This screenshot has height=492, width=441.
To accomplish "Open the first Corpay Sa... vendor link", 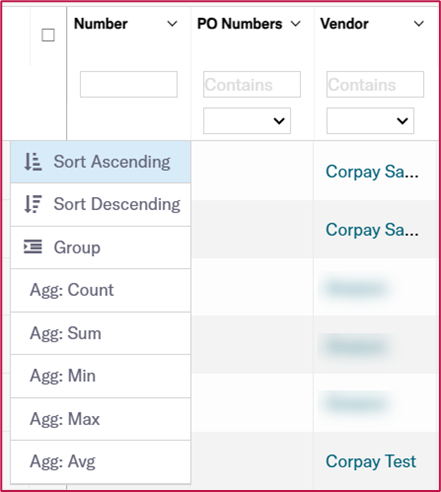I will click(x=372, y=172).
